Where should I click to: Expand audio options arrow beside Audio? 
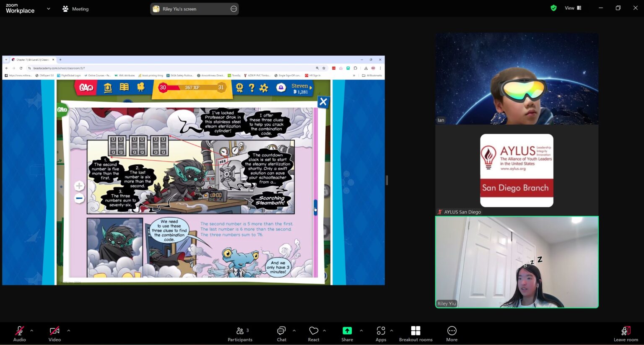(31, 330)
